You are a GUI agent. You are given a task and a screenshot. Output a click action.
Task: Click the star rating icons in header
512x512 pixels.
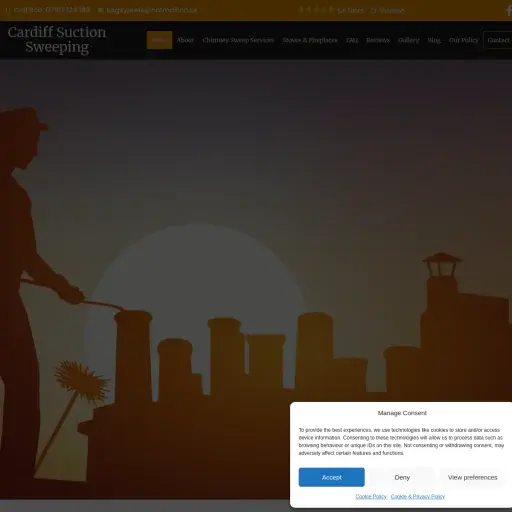coord(316,10)
